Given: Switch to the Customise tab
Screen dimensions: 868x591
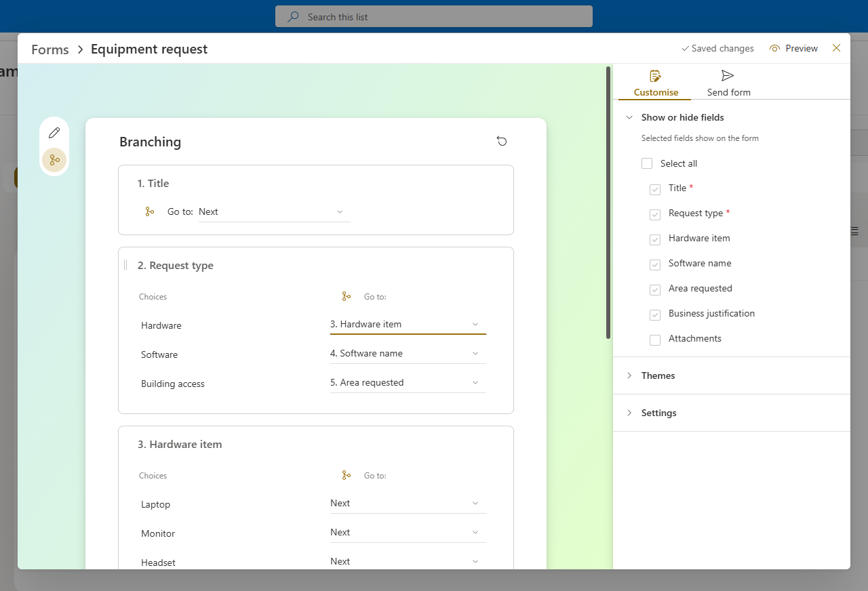Looking at the screenshot, I should (655, 83).
